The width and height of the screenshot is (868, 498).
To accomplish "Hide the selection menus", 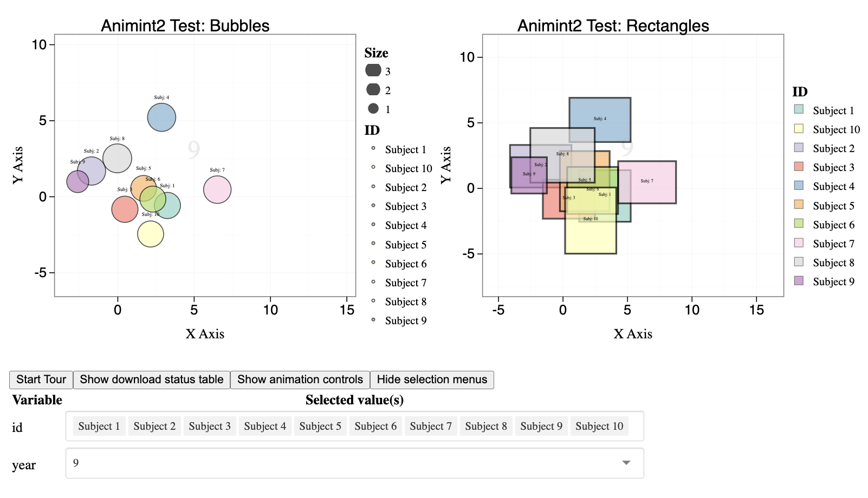I will [432, 379].
